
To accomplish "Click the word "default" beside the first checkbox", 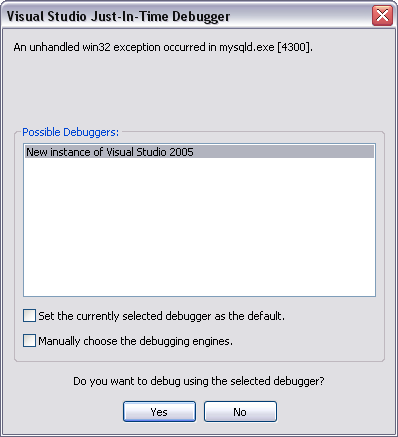I will tap(265, 316).
